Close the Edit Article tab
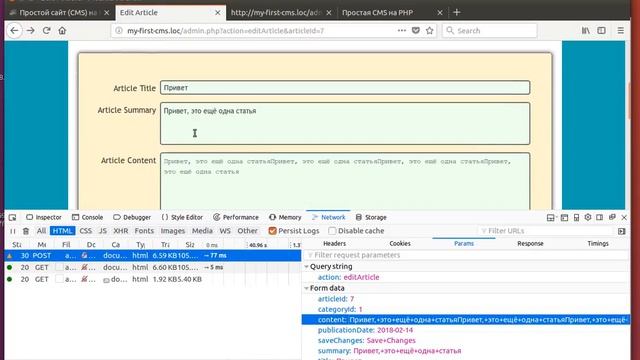 point(218,13)
